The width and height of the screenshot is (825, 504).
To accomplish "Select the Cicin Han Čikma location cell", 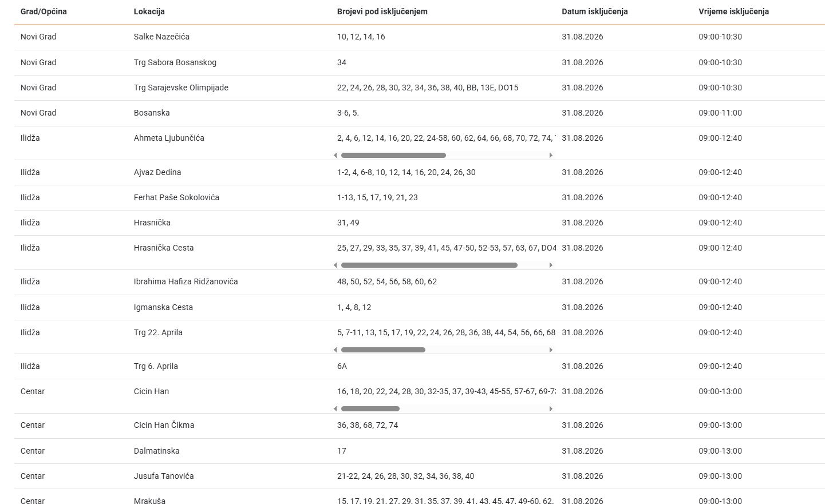I will point(164,425).
